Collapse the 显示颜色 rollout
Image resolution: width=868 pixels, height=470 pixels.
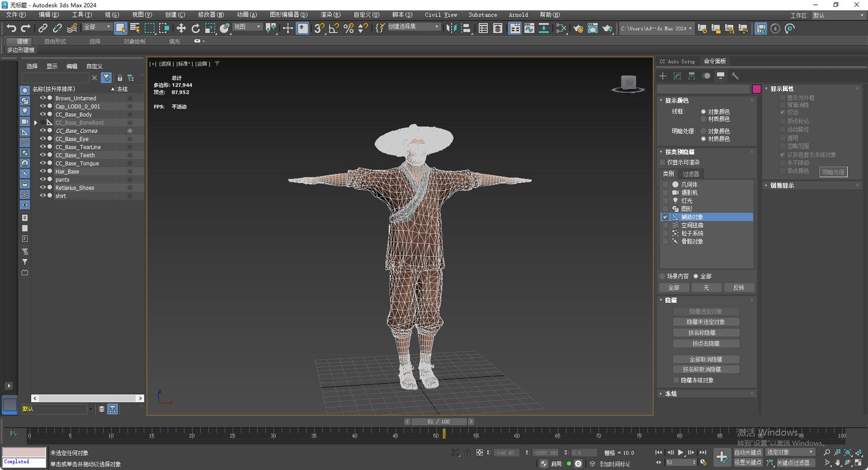coord(676,101)
